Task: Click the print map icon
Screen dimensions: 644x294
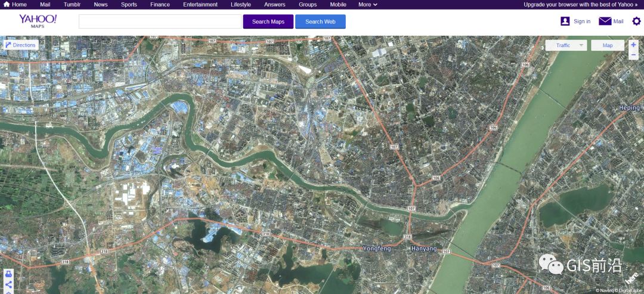Action: pos(8,274)
